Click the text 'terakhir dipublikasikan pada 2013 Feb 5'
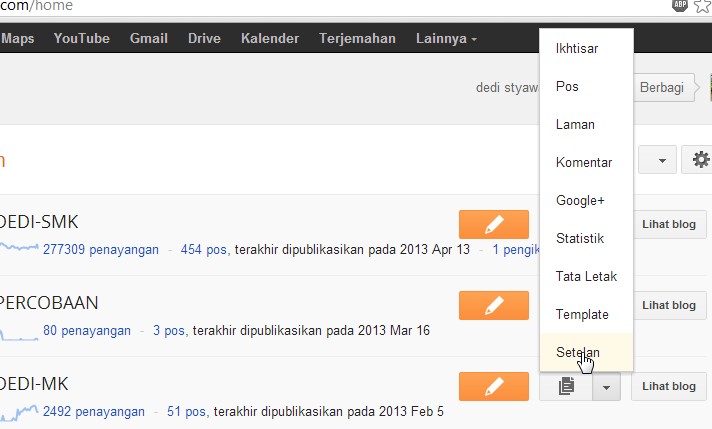 pyautogui.click(x=329, y=412)
